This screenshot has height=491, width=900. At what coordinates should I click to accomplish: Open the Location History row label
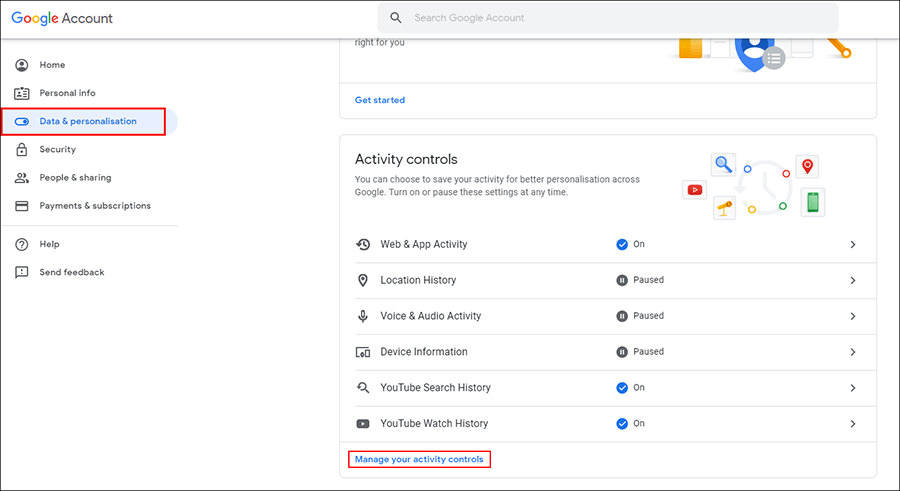[418, 280]
